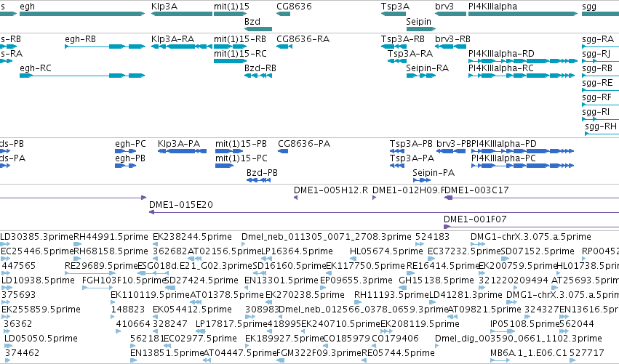The height and width of the screenshot is (364, 619).
Task: Select the Tsp3A-RB transcript label
Action: pyautogui.click(x=403, y=39)
